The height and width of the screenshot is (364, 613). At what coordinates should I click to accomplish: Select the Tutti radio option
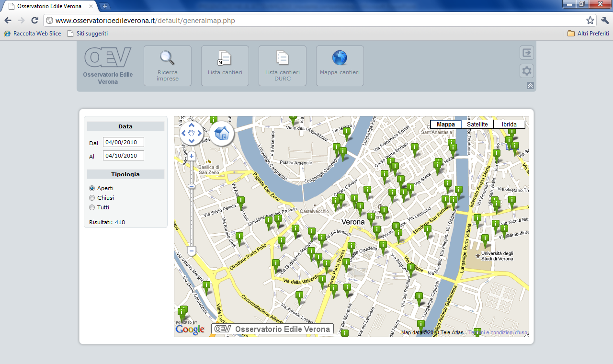(92, 207)
